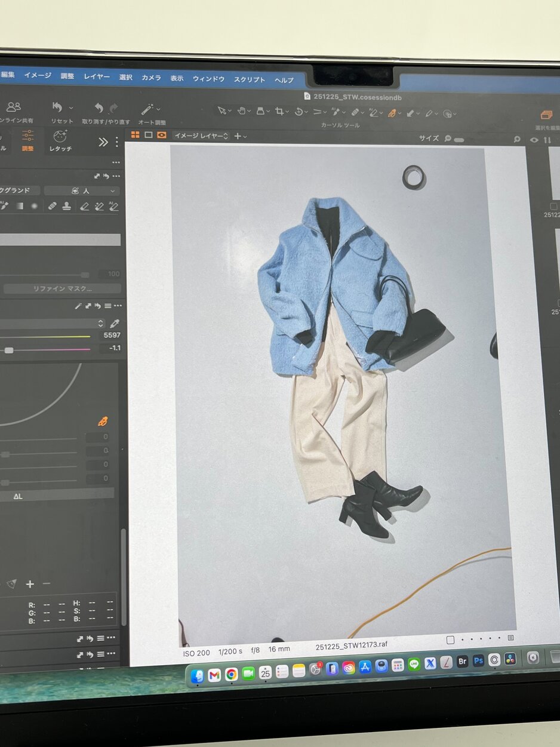The image size is (560, 747).
Task: Click the Auto Adjust (オート調整) magic wand
Action: 147,109
